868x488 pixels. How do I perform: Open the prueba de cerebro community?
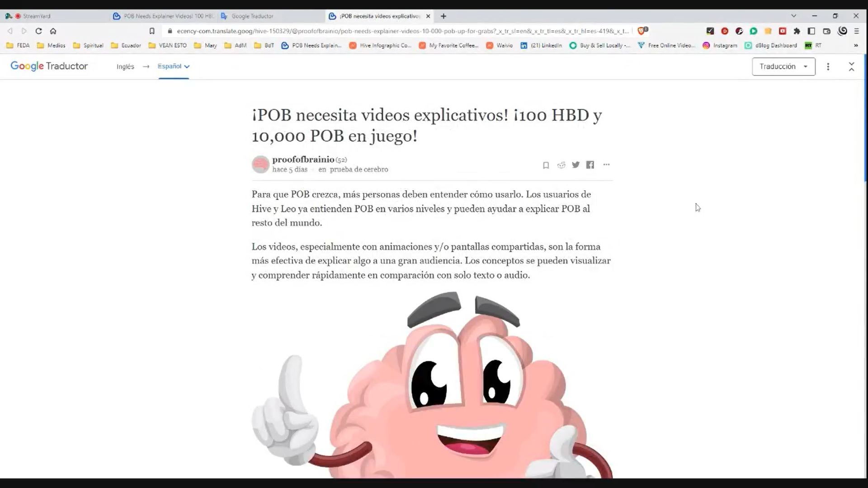pyautogui.click(x=359, y=169)
